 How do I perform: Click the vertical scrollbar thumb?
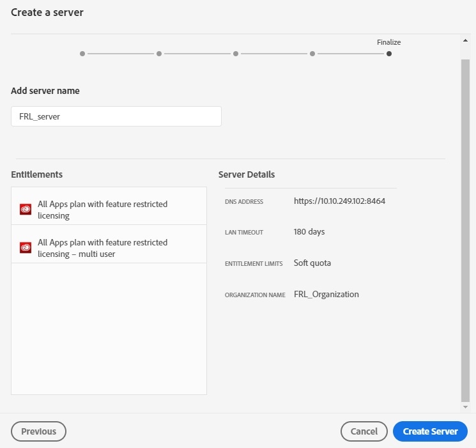465,231
